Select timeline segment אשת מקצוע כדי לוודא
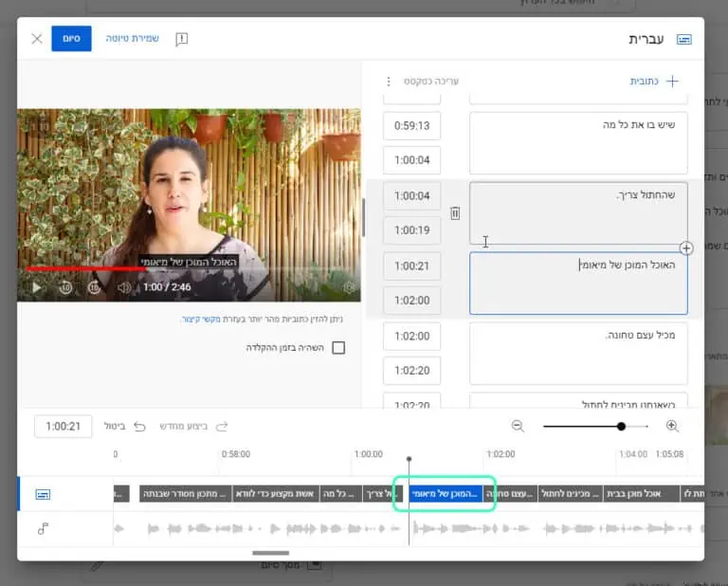The image size is (728, 586). pos(275,494)
